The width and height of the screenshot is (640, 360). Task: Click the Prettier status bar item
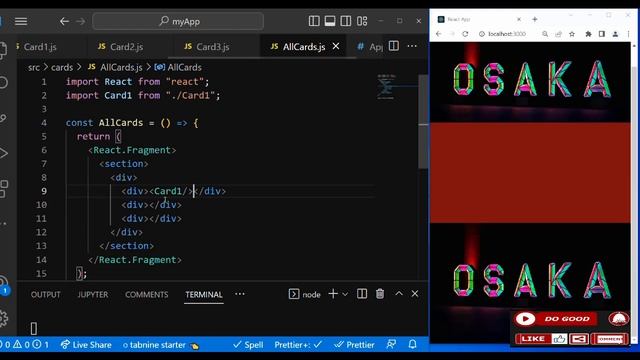click(354, 345)
